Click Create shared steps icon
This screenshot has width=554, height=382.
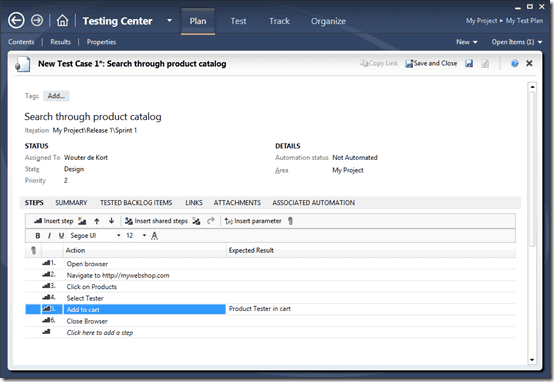pyautogui.click(x=196, y=221)
